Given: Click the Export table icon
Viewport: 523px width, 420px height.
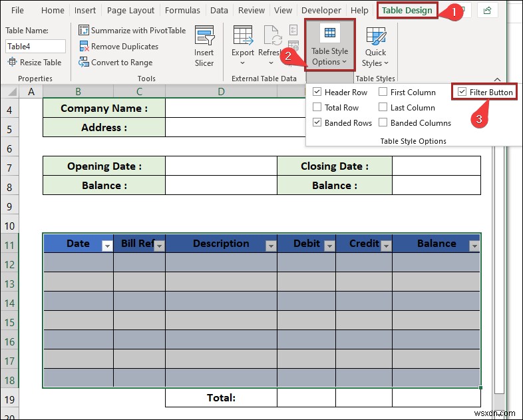Looking at the screenshot, I should coord(242,35).
